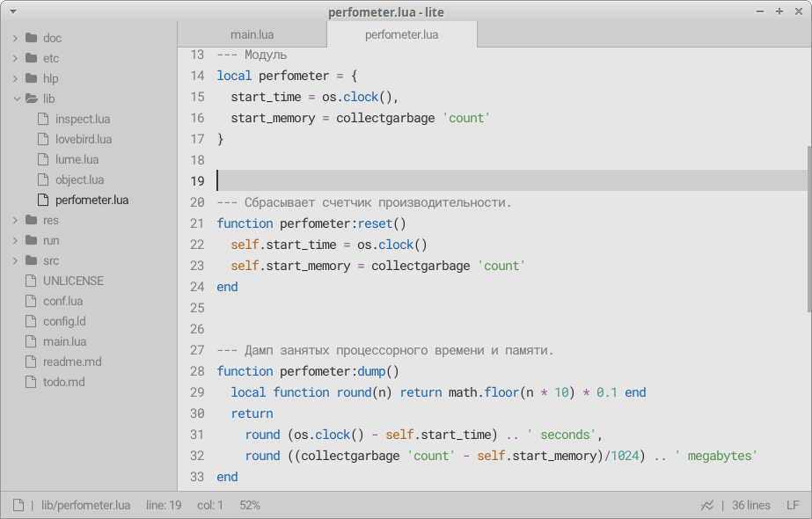The image size is (812, 519).
Task: Collapse the lib folder
Action: point(16,99)
